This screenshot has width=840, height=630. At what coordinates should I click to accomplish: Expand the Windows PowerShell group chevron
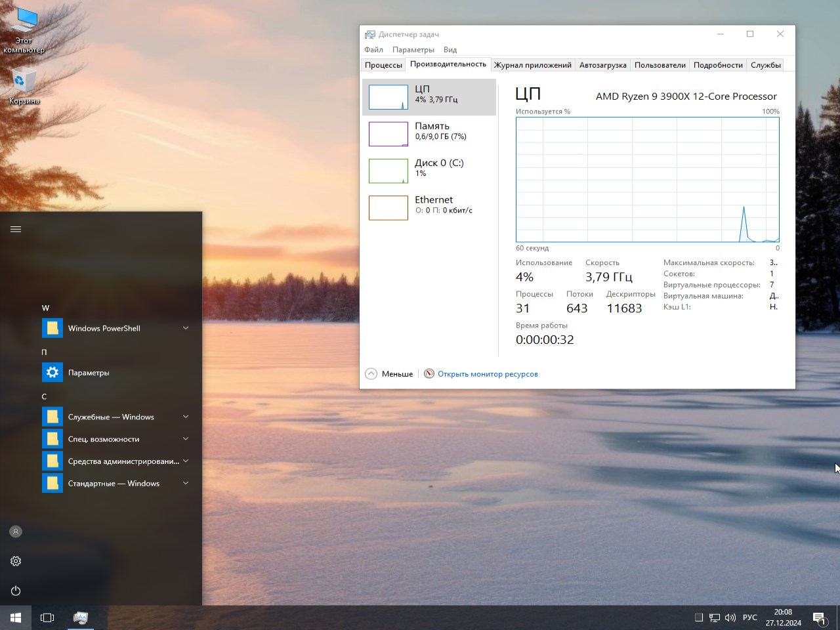(186, 328)
